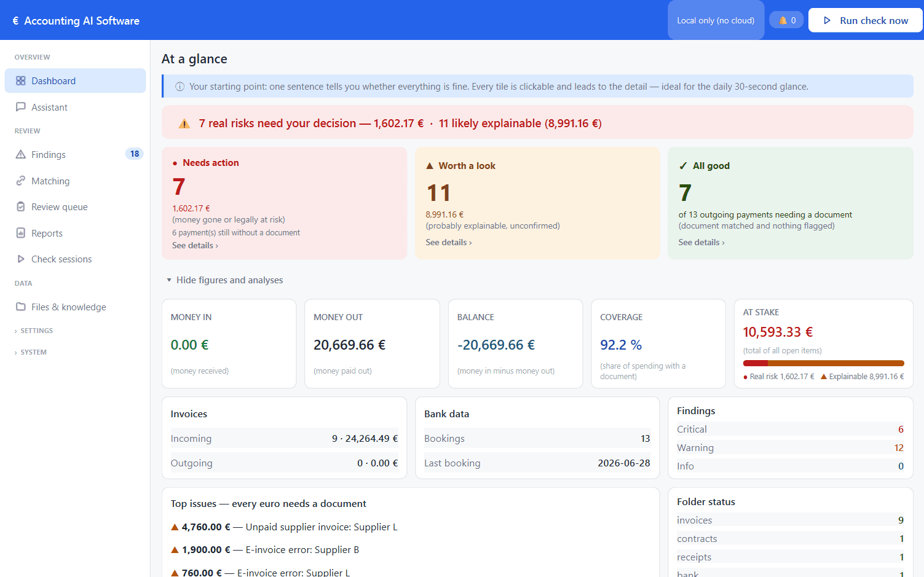Click the Explainable legend triangle icon
The width and height of the screenshot is (924, 577).
tap(824, 377)
